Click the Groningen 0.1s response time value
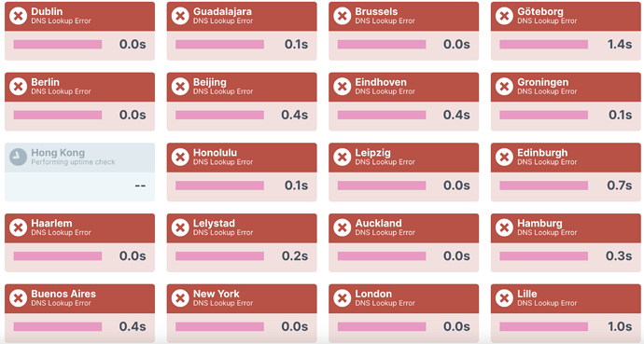 tap(620, 115)
